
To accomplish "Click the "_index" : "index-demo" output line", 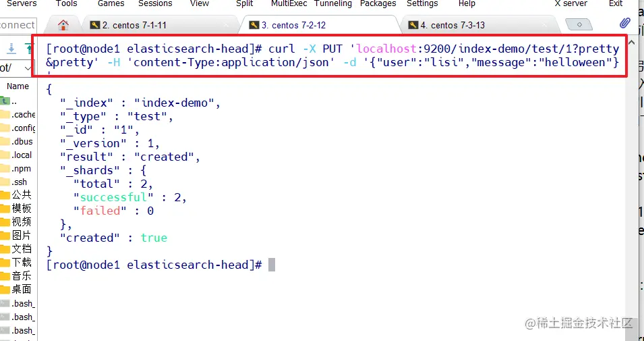I will [x=140, y=103].
